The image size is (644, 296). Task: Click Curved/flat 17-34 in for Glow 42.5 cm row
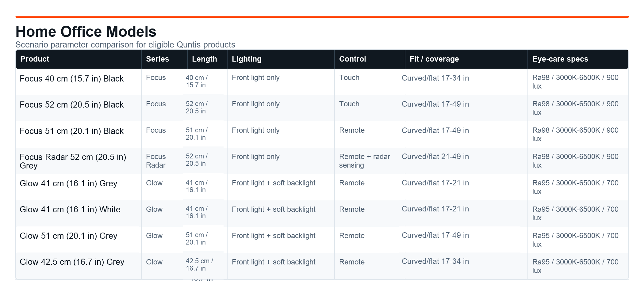pyautogui.click(x=435, y=261)
